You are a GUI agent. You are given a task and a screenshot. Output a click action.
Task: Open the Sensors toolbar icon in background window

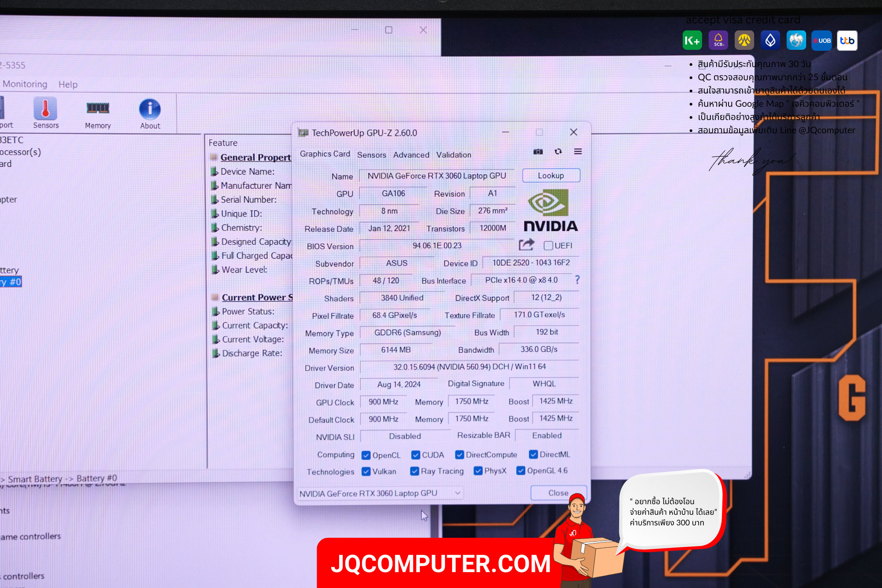click(x=45, y=114)
